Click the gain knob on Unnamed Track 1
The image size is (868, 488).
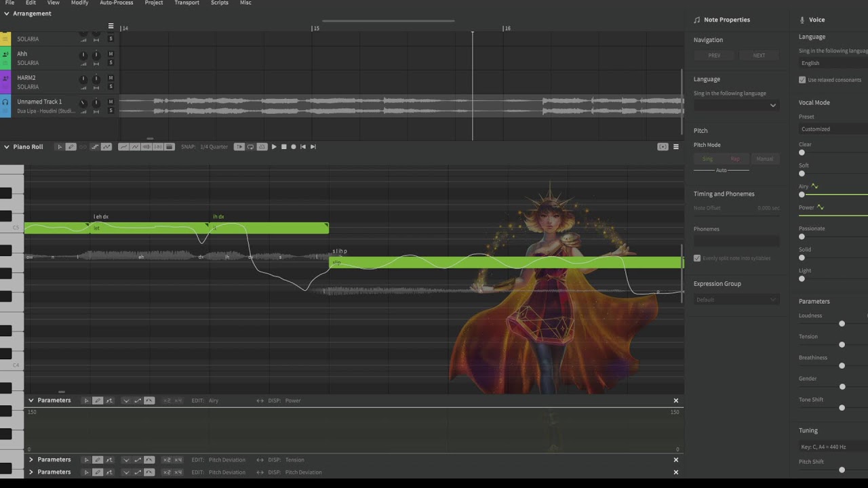point(83,102)
